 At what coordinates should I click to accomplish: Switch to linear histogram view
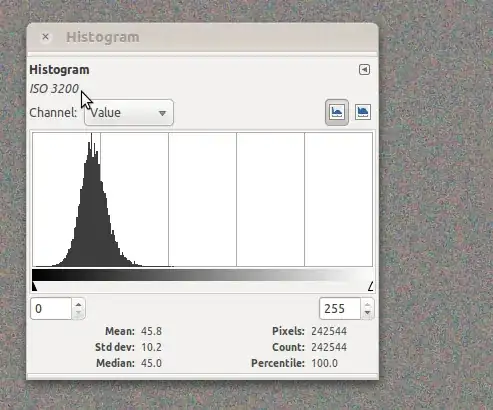pyautogui.click(x=337, y=112)
